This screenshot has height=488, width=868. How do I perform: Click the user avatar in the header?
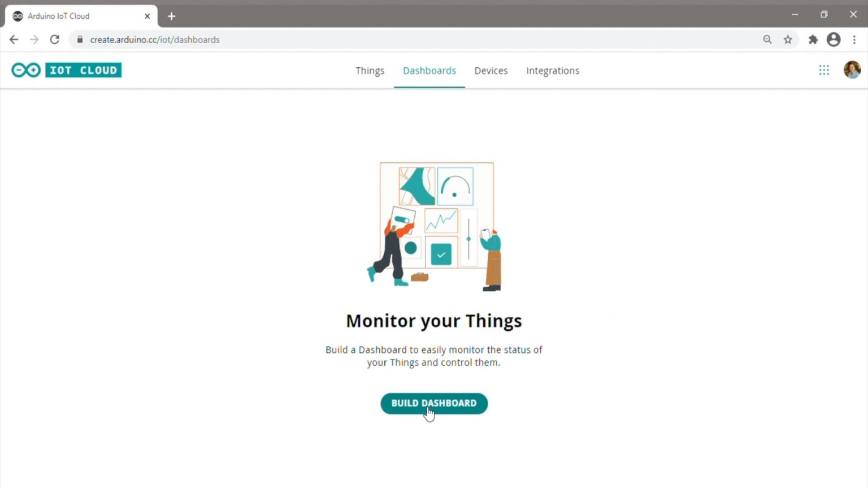click(852, 70)
